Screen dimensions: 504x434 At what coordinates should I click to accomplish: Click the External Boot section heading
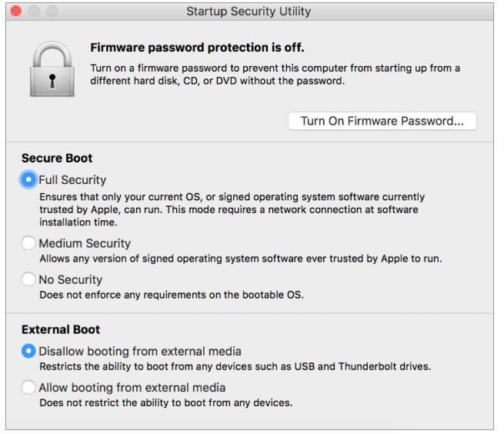pyautogui.click(x=61, y=329)
